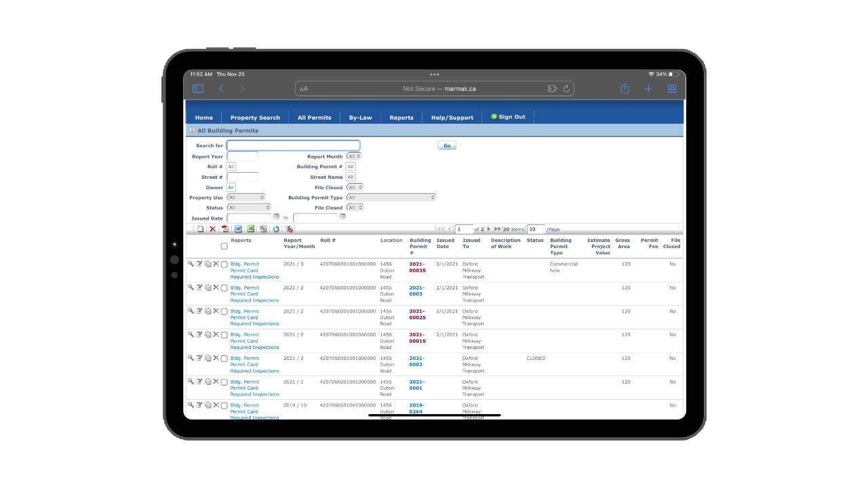This screenshot has height=488, width=868.
Task: View details magnifier for permit 2021-0003S
Action: click(191, 264)
